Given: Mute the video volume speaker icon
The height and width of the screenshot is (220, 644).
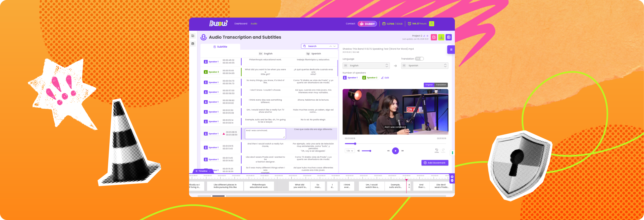Looking at the screenshot, I should click(x=359, y=151).
